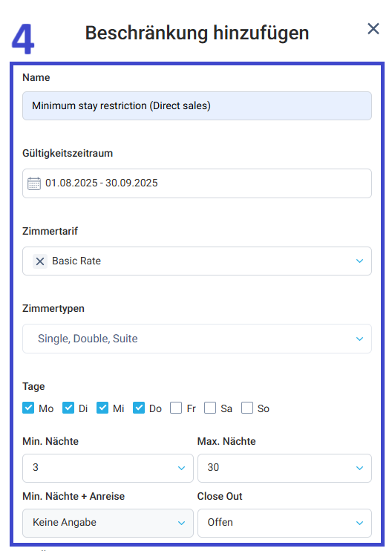The width and height of the screenshot is (392, 551).
Task: Enable the Fr checkbox
Action: coord(176,408)
